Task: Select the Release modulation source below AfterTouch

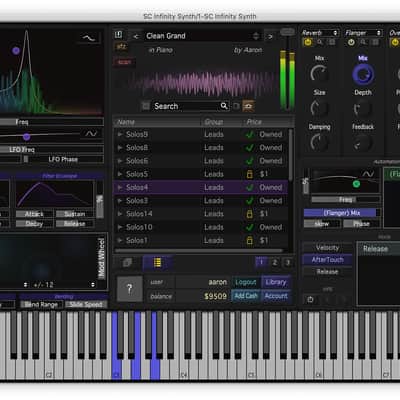Action: point(327,272)
